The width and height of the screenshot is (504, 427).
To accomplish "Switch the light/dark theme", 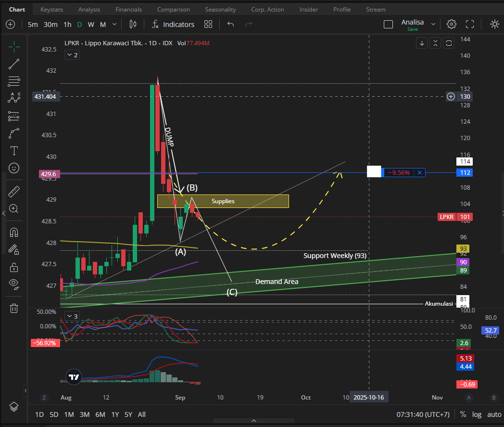I will click(x=494, y=25).
